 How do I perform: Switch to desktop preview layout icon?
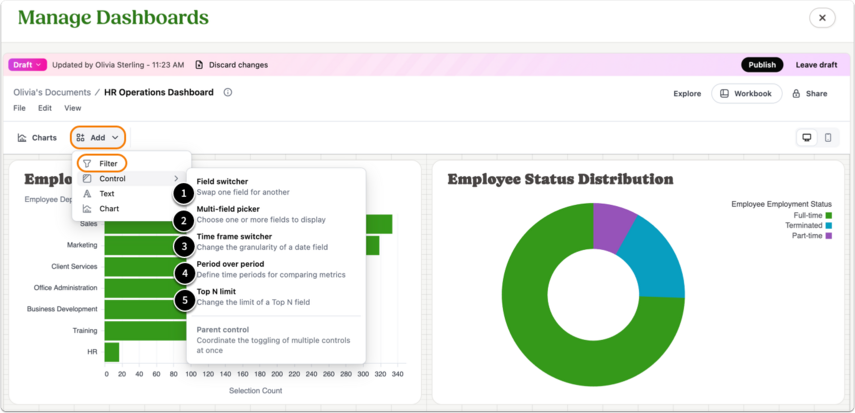click(x=806, y=137)
